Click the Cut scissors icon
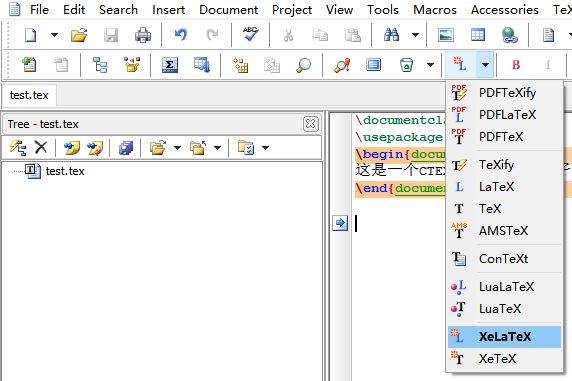 pyautogui.click(x=289, y=35)
